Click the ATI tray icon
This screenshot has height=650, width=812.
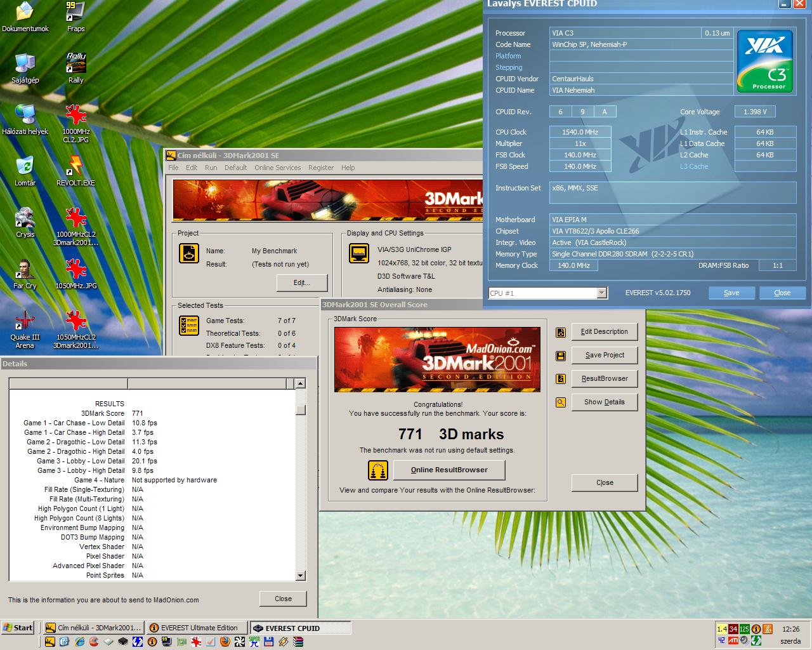pyautogui.click(x=733, y=640)
